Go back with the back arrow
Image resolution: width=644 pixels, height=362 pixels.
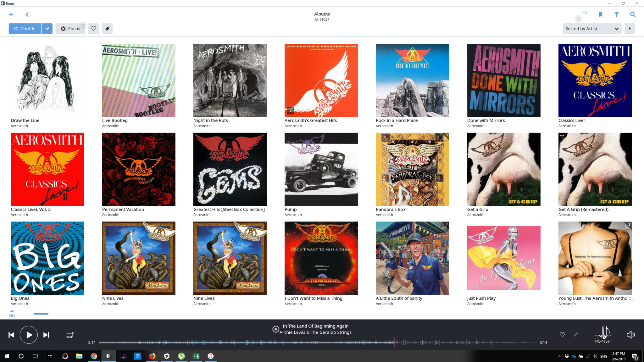point(27,14)
